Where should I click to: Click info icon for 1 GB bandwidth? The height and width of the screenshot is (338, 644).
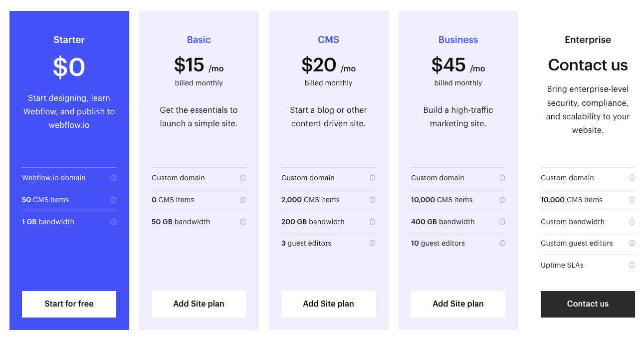click(x=113, y=222)
